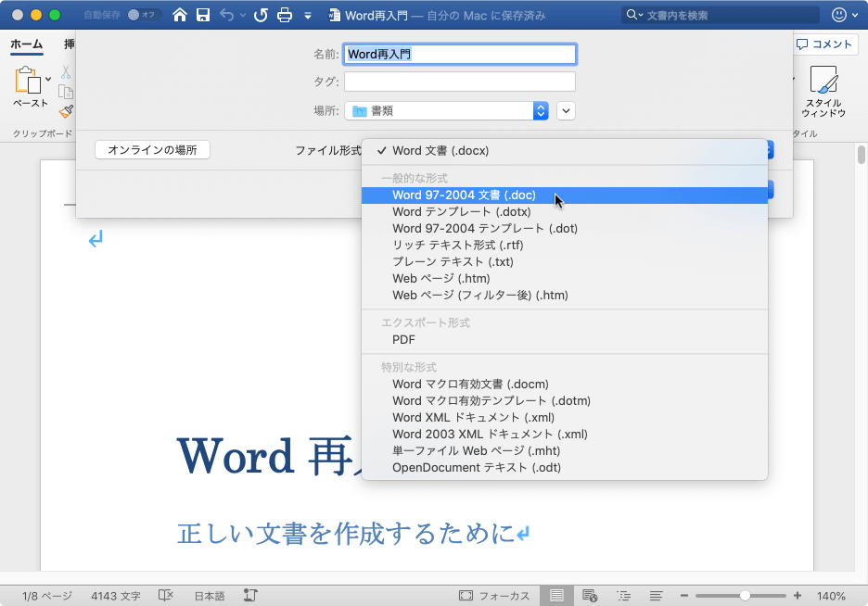Screen dimensions: 868x606
Task: Click the zoom in plus button
Action: pos(798,596)
